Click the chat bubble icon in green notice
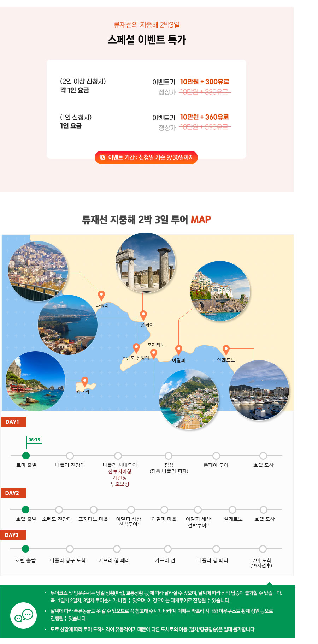The height and width of the screenshot is (644, 318). (x=24, y=615)
